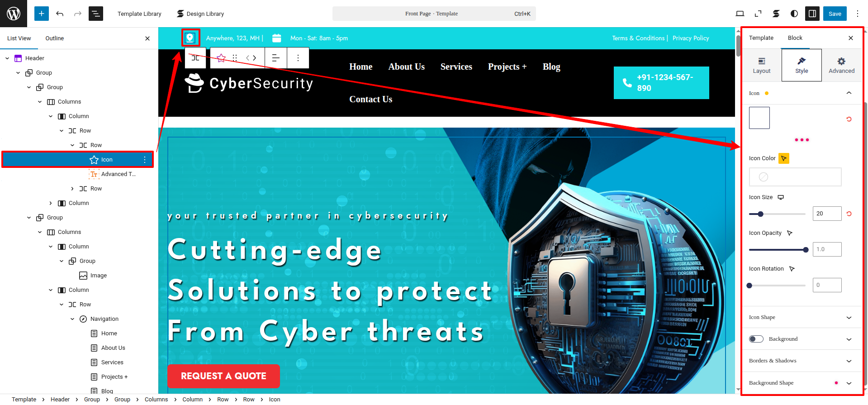Click the fullscreen expand arrows icon
Screen dimensions: 868x405
click(758, 14)
